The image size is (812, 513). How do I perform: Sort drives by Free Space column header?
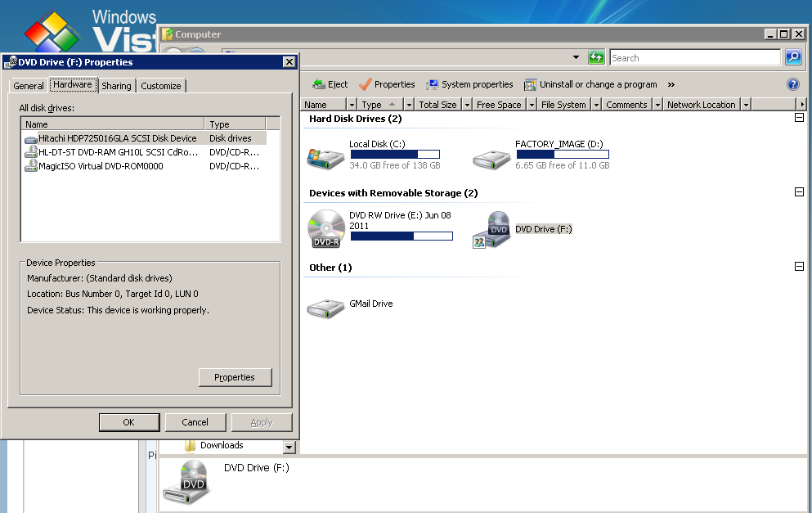pos(499,105)
